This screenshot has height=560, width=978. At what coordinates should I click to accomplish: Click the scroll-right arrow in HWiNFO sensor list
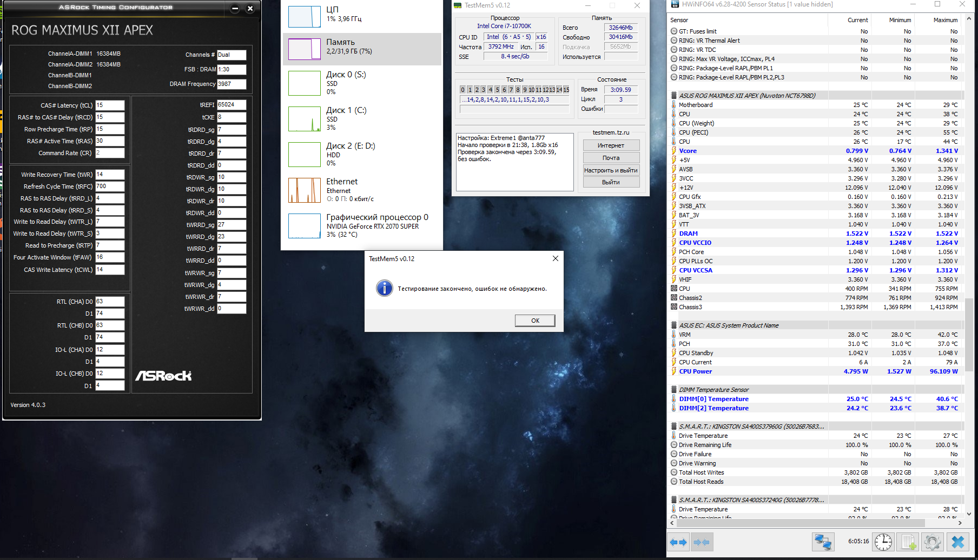click(x=960, y=523)
